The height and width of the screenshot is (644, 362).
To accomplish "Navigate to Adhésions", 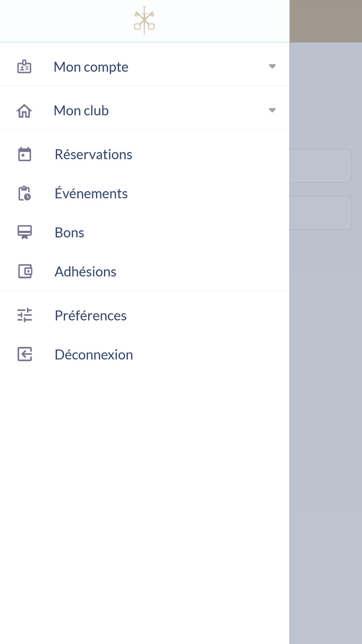I will click(x=85, y=272).
